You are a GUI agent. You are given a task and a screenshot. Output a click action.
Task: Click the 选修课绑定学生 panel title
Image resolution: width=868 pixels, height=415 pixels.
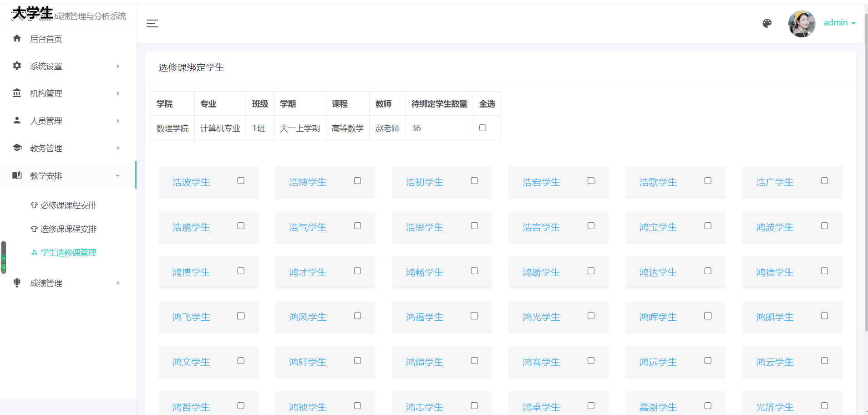point(191,67)
